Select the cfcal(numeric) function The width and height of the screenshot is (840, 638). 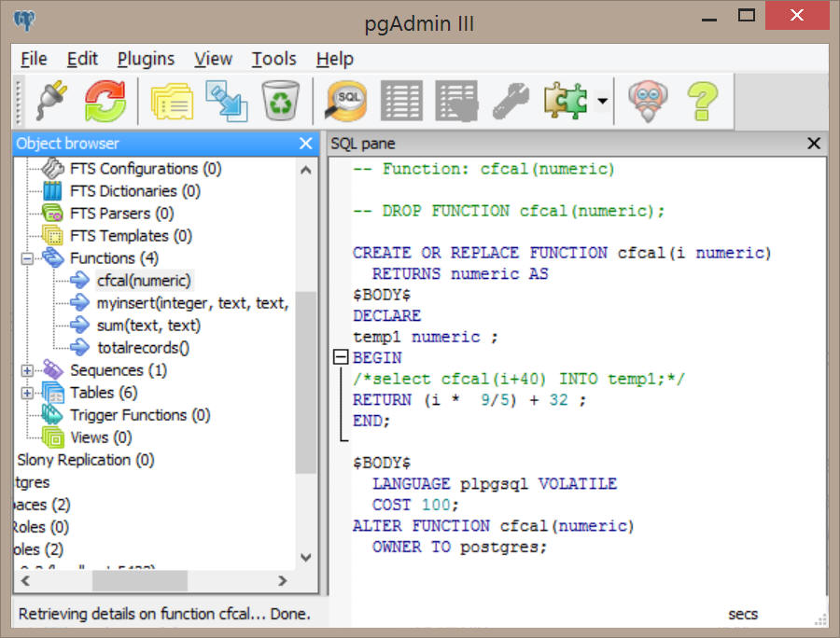click(144, 281)
